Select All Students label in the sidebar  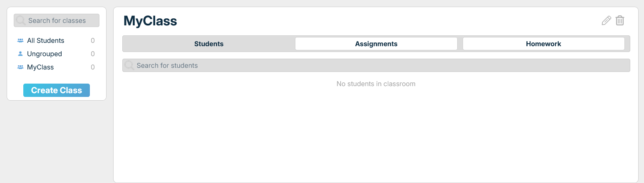point(46,41)
